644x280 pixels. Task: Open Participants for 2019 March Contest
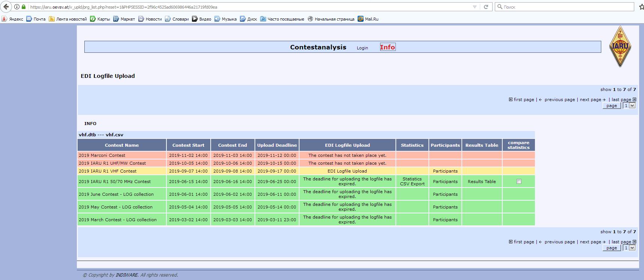[445, 220]
